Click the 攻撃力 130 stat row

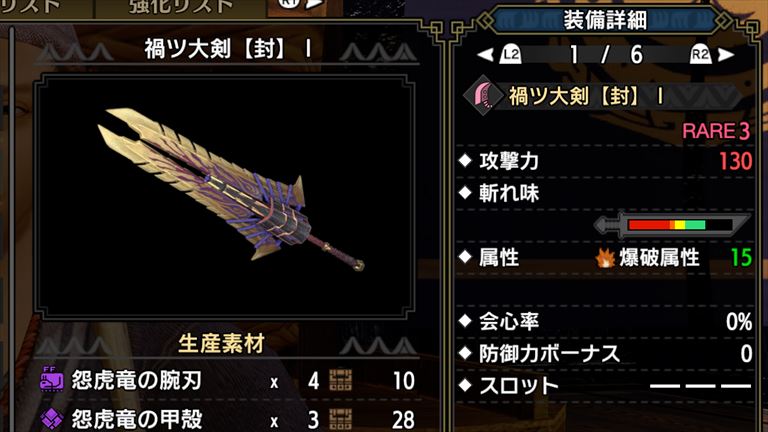click(605, 161)
